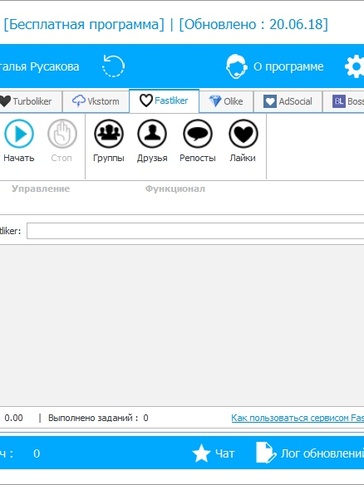Open the AdSocial tab
Image resolution: width=364 pixels, height=485 pixels.
coord(288,101)
